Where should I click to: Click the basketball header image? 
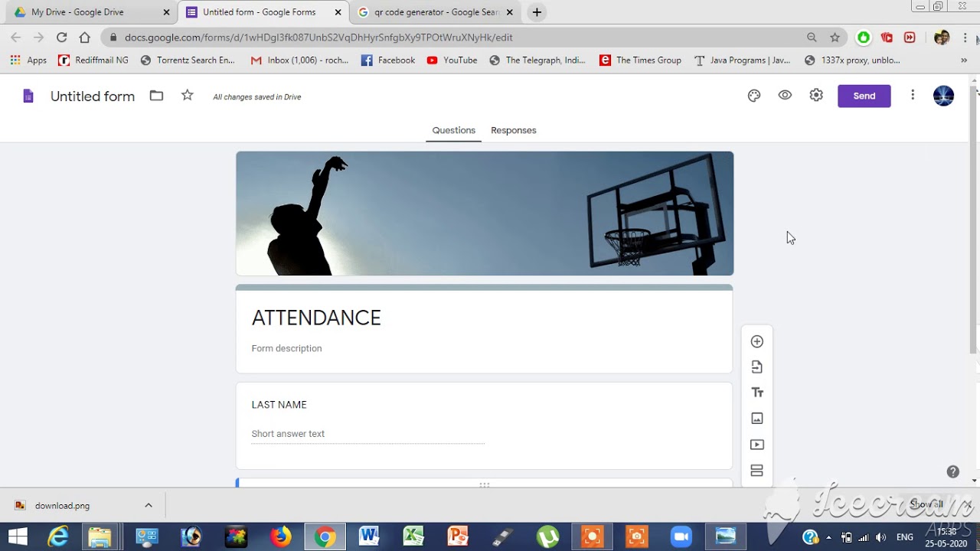point(485,214)
